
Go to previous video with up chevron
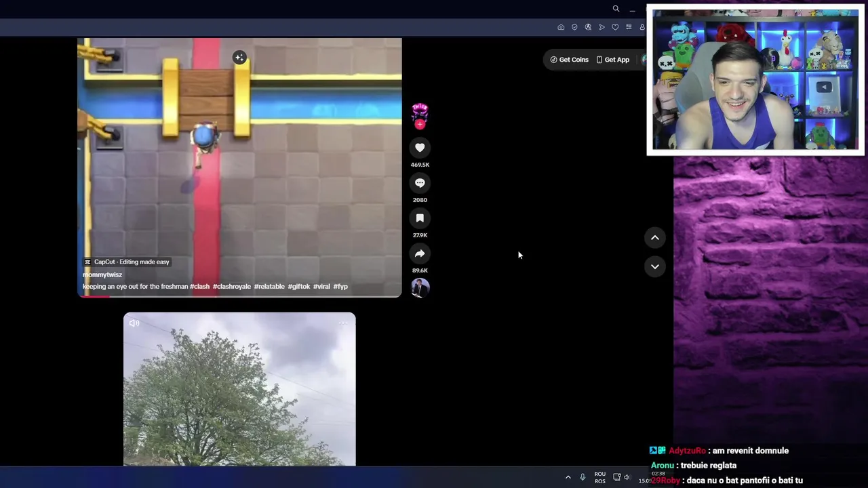click(x=655, y=237)
